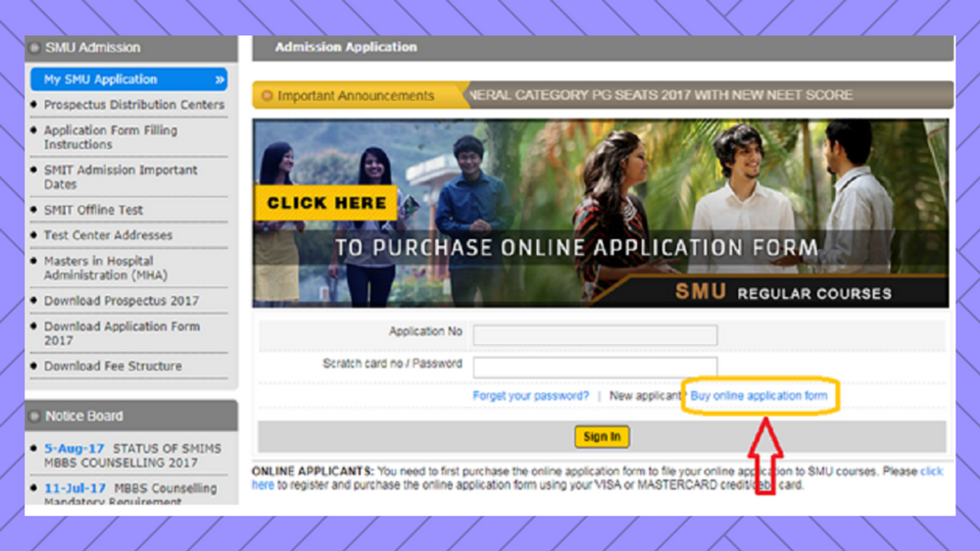
Task: Open 11-Jul-17 MBBS Counselling notice
Action: (x=130, y=494)
